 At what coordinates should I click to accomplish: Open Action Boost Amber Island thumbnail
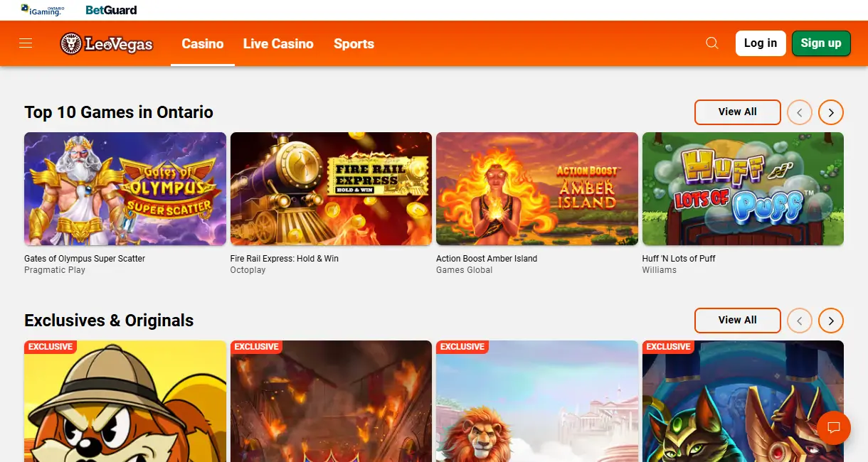pos(537,188)
